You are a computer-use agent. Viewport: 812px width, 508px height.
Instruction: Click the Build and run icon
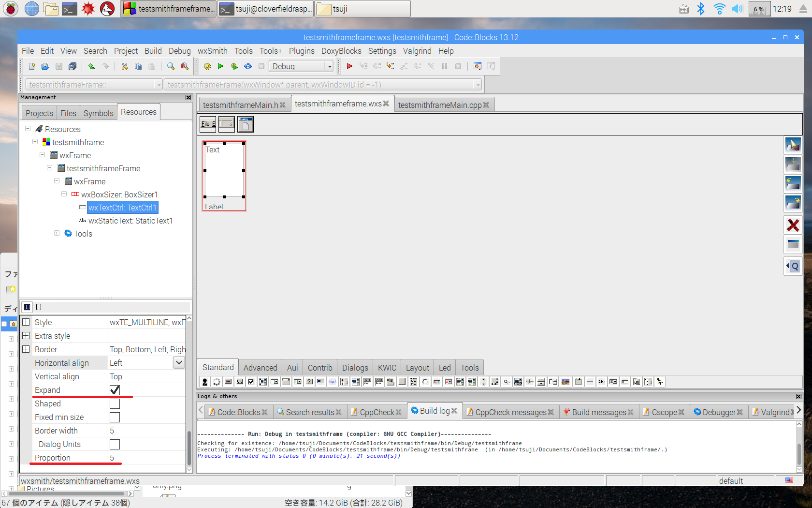pos(234,66)
